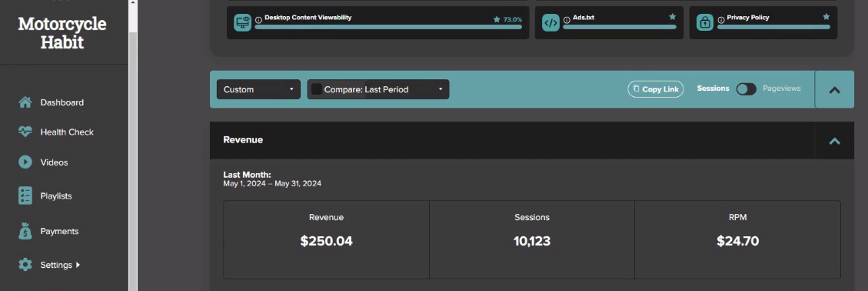The width and height of the screenshot is (868, 291).
Task: Toggle Sessions to Pageviews switch
Action: point(747,89)
